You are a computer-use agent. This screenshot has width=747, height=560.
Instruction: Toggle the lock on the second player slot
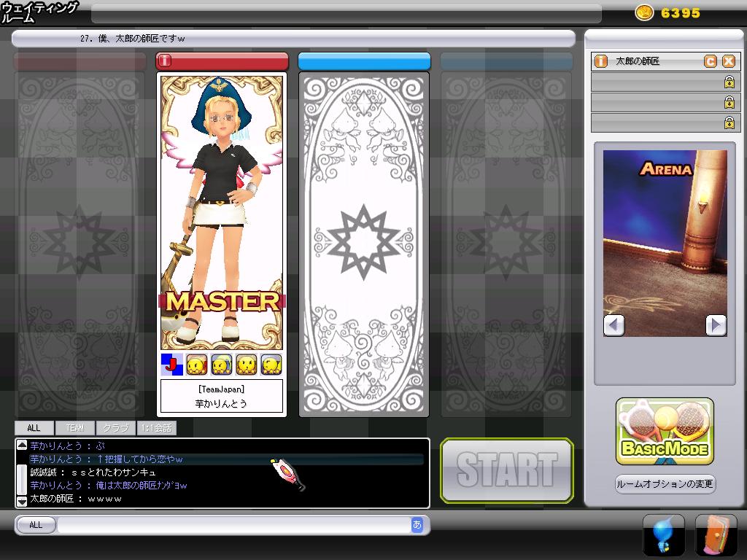(728, 82)
